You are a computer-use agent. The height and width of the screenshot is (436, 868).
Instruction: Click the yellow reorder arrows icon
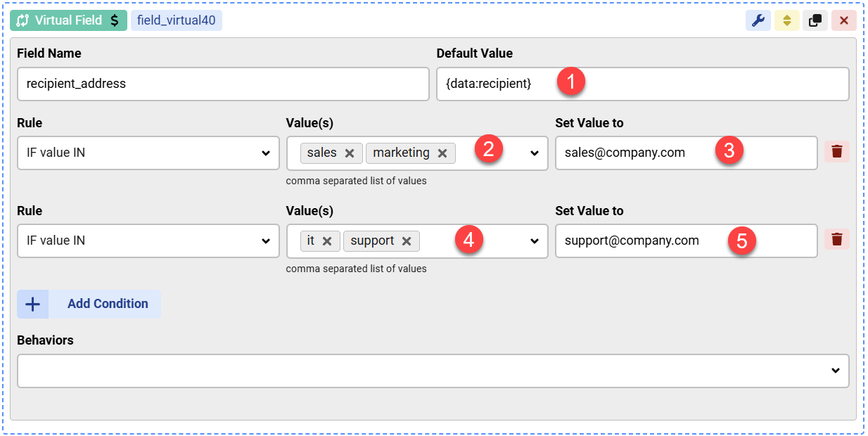787,20
